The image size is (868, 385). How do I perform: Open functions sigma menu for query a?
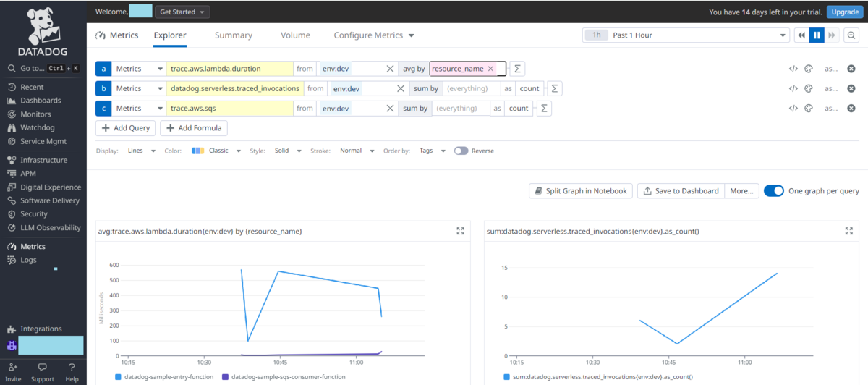[517, 69]
